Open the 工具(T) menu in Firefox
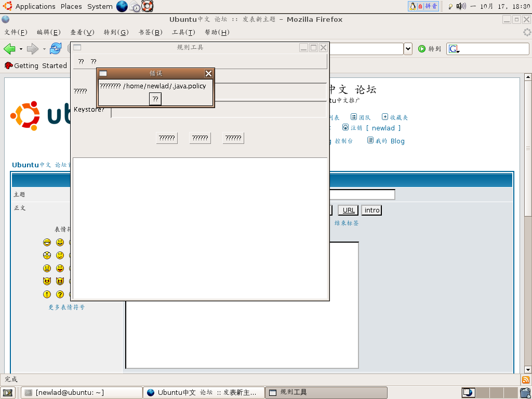The width and height of the screenshot is (532, 399). tap(184, 32)
